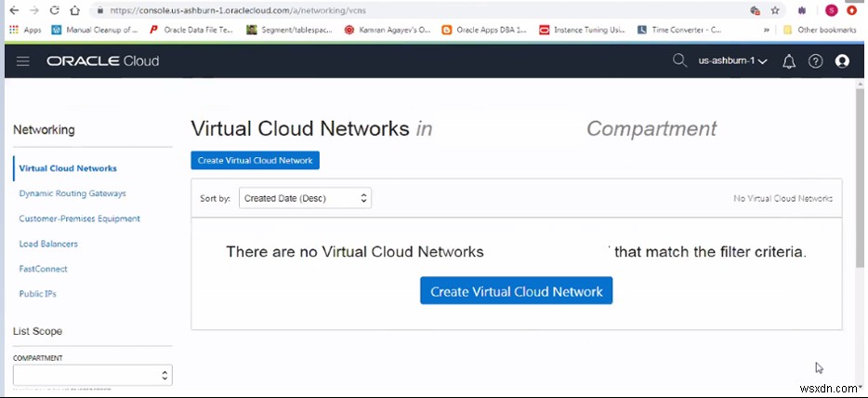Click the purple extension icon in toolbar
Viewport: 868px width, 398px height.
tap(803, 10)
